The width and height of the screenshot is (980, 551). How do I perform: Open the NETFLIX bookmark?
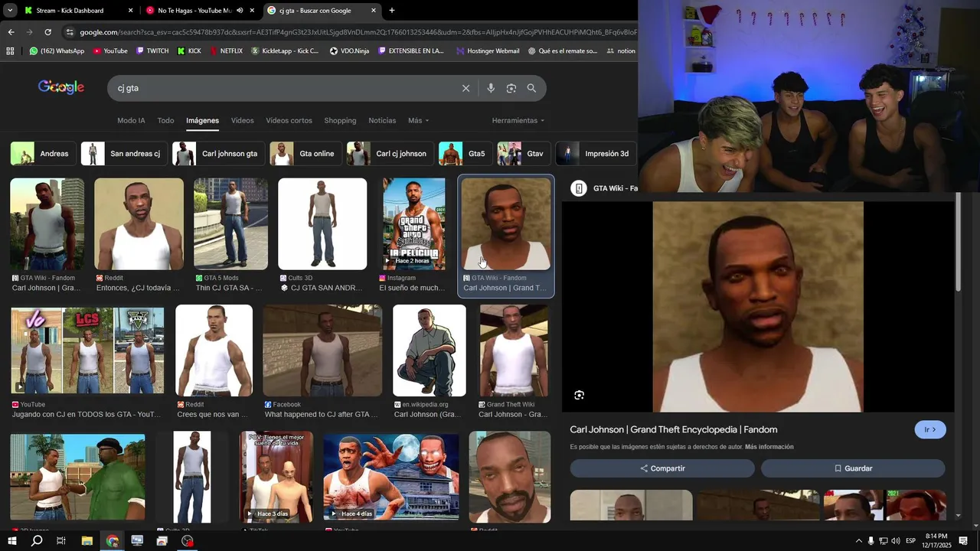pos(226,51)
